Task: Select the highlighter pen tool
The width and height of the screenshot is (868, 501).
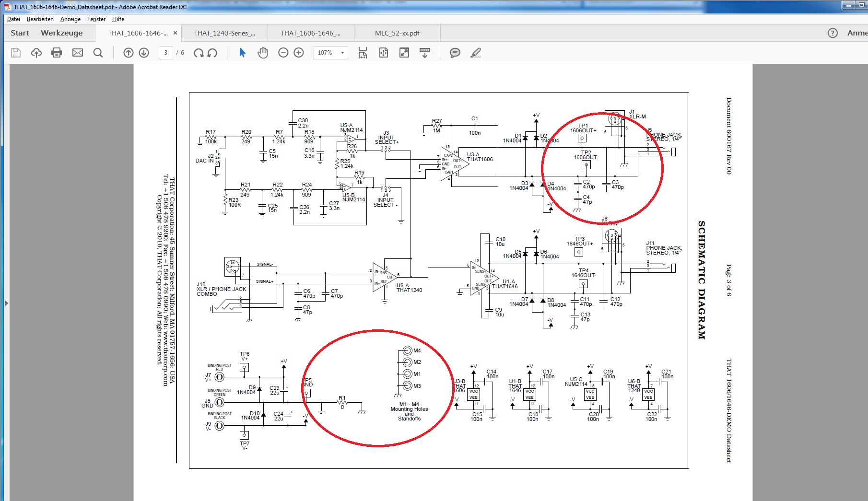Action: point(476,53)
